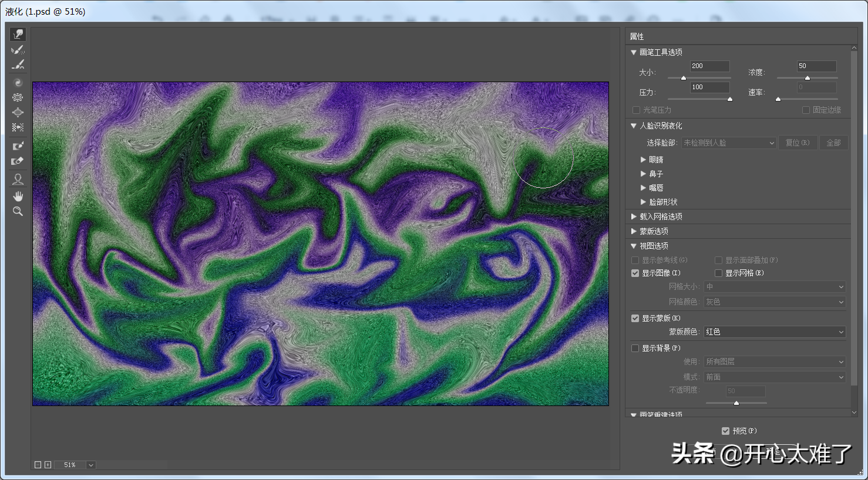Expand the 载入网格选项 section
The height and width of the screenshot is (480, 868).
coord(634,217)
